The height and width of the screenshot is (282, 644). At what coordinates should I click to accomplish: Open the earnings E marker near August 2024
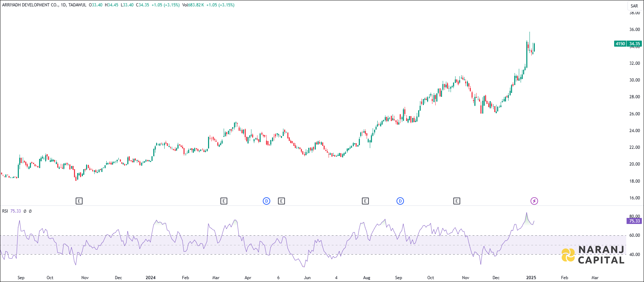pyautogui.click(x=365, y=201)
